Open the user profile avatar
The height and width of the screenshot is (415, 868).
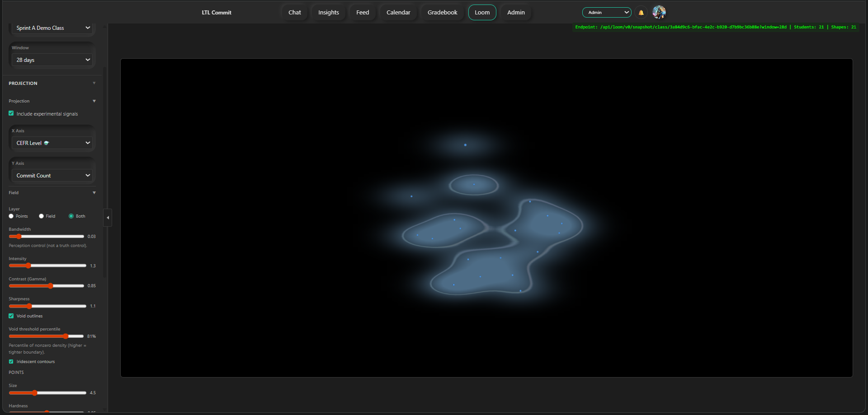coord(659,12)
